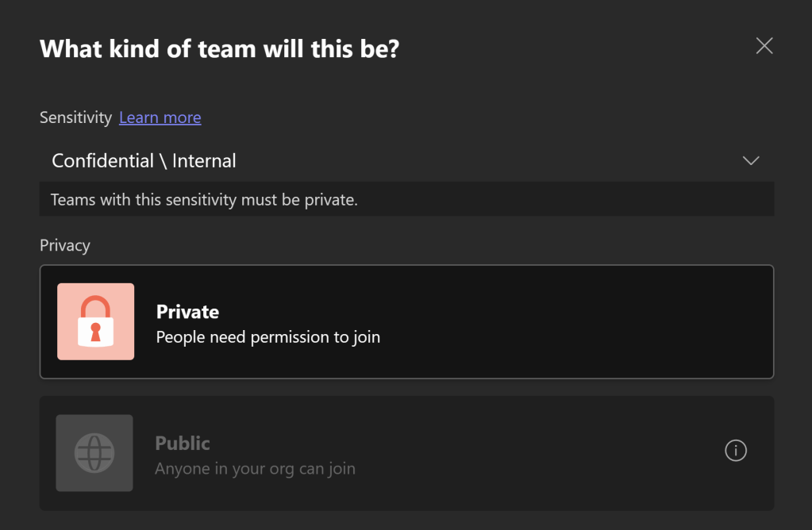
Task: Click "Anyone in your org can join" text
Action: (x=255, y=468)
